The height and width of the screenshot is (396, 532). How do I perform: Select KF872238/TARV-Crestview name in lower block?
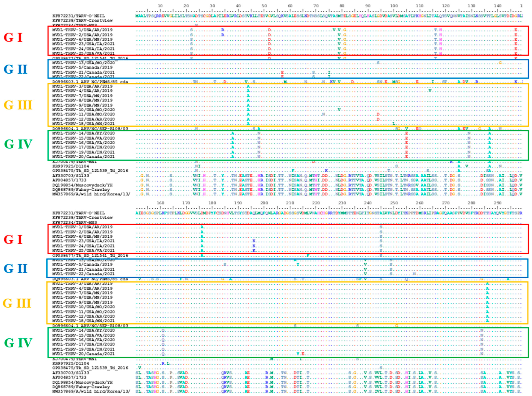82,218
